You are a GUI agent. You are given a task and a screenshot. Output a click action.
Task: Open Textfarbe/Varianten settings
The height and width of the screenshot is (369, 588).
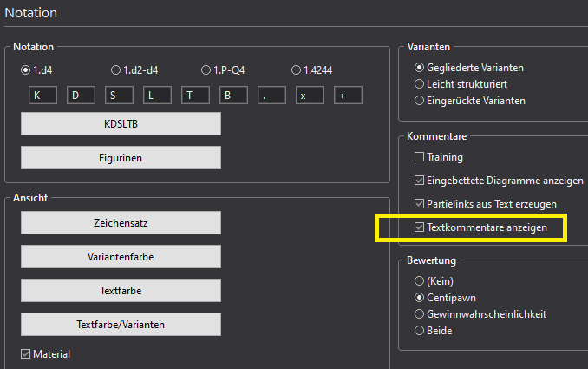tap(121, 324)
